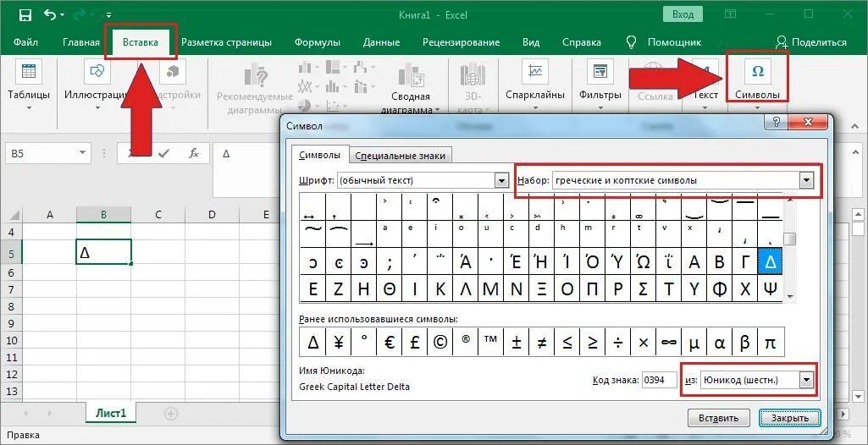
Task: Select the Γ symbol in grid
Action: coord(744,262)
